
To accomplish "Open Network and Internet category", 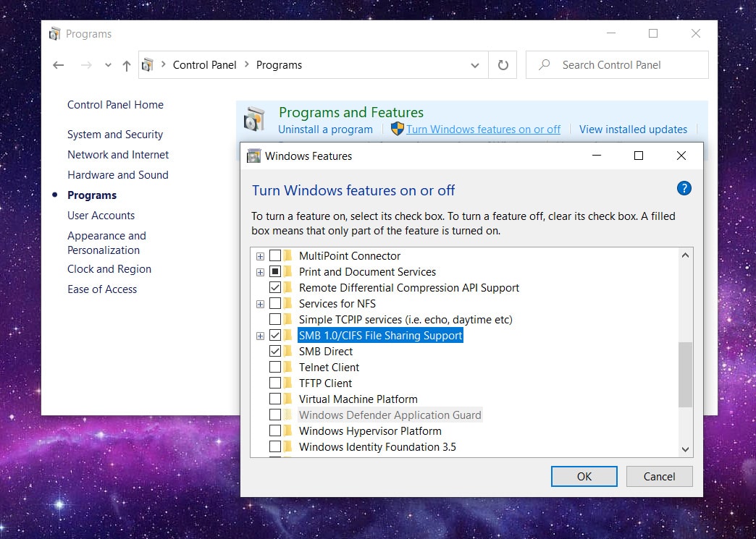I will pos(118,155).
